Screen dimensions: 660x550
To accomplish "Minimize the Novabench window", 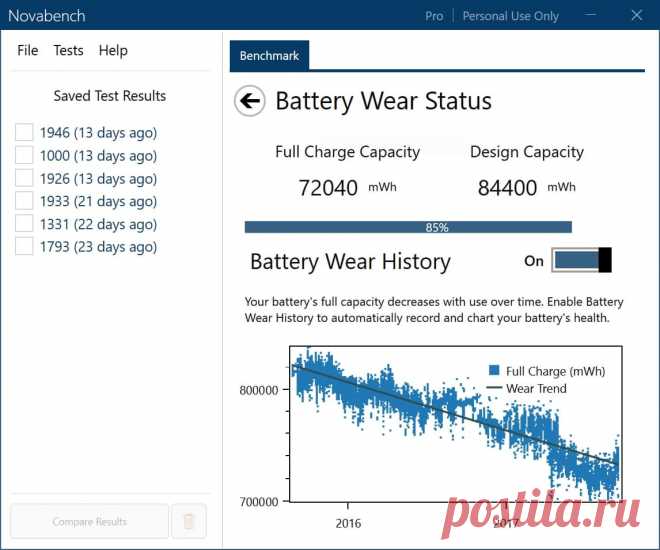I will coord(591,15).
